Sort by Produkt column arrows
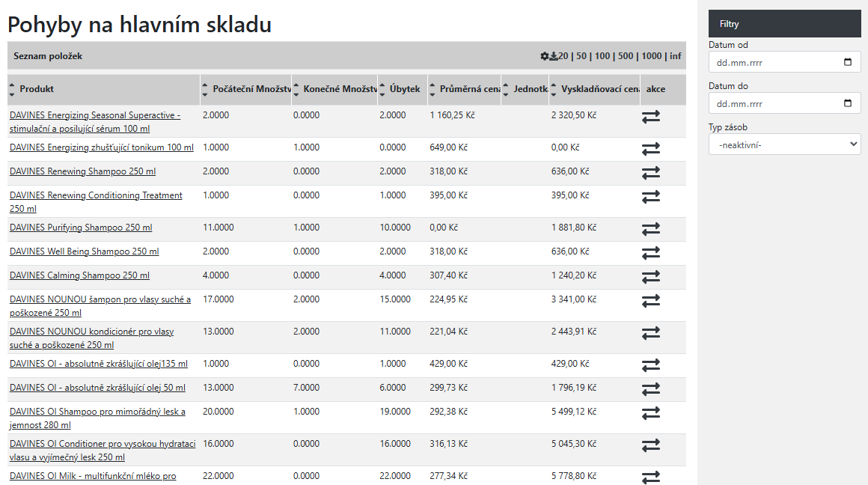 tap(12, 90)
